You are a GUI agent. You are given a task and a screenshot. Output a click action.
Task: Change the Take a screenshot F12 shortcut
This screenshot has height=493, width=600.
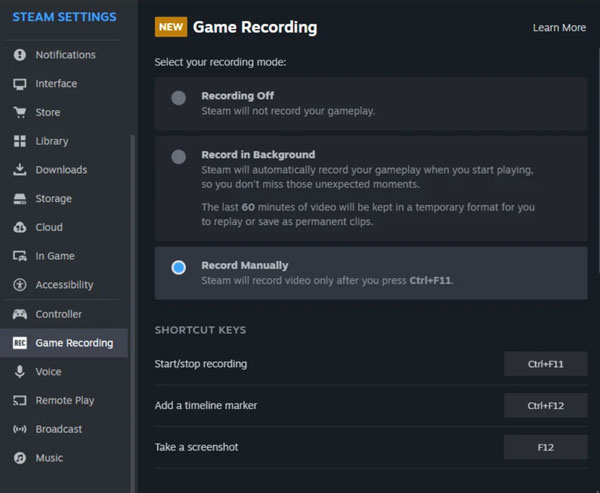pyautogui.click(x=546, y=447)
